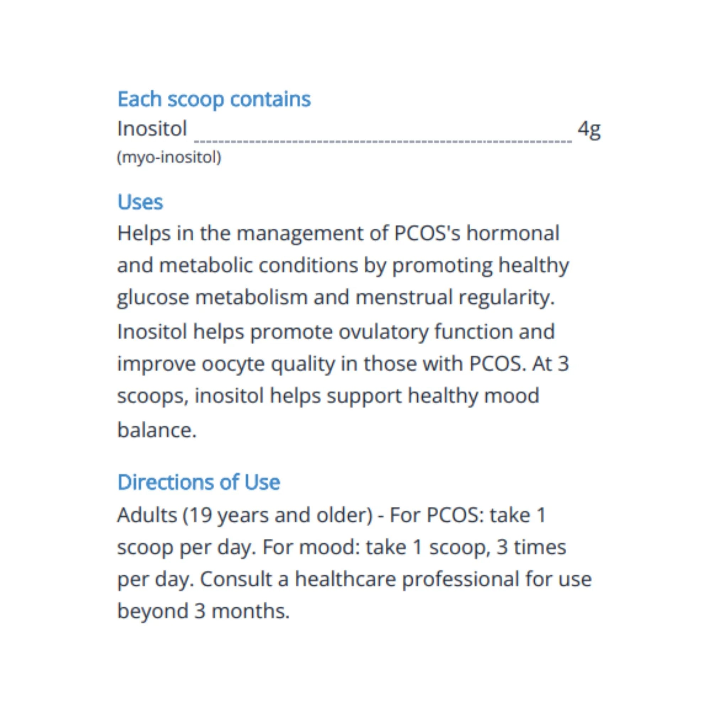Click 'Adults (19 years and older)' text
728x728 pixels.
tap(245, 515)
